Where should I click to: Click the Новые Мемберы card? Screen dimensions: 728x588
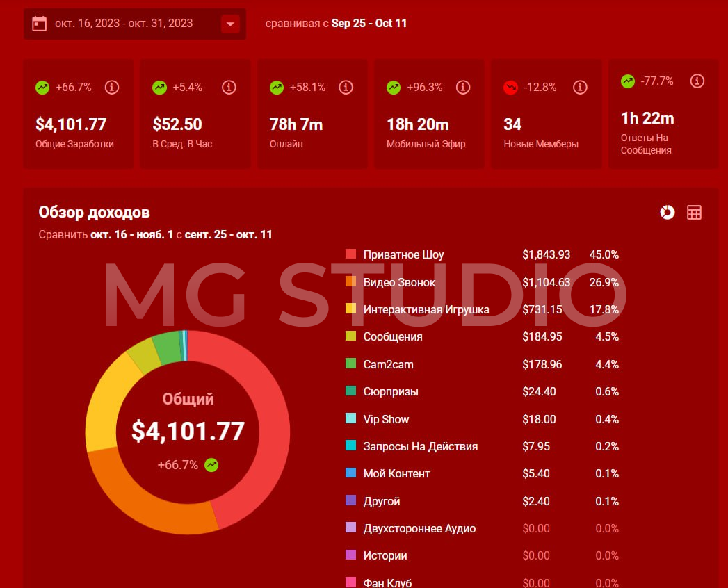pyautogui.click(x=546, y=125)
